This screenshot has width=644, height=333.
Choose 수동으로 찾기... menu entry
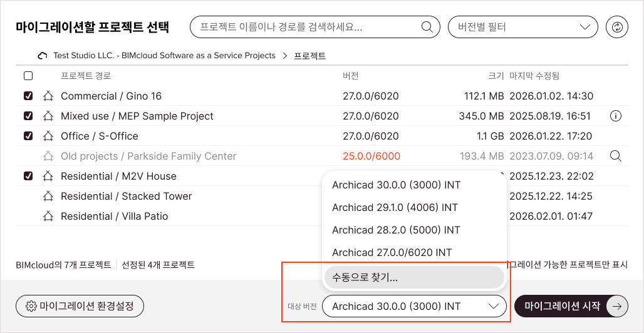415,277
